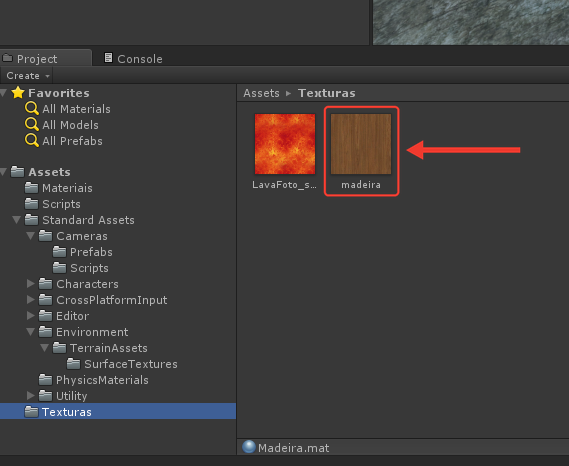Click the Cameras folder icon

point(45,236)
